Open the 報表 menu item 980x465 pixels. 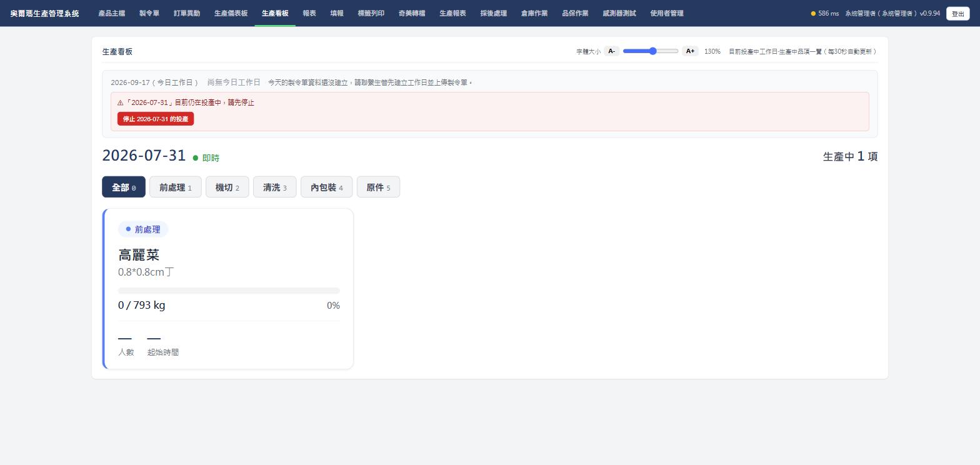[309, 13]
